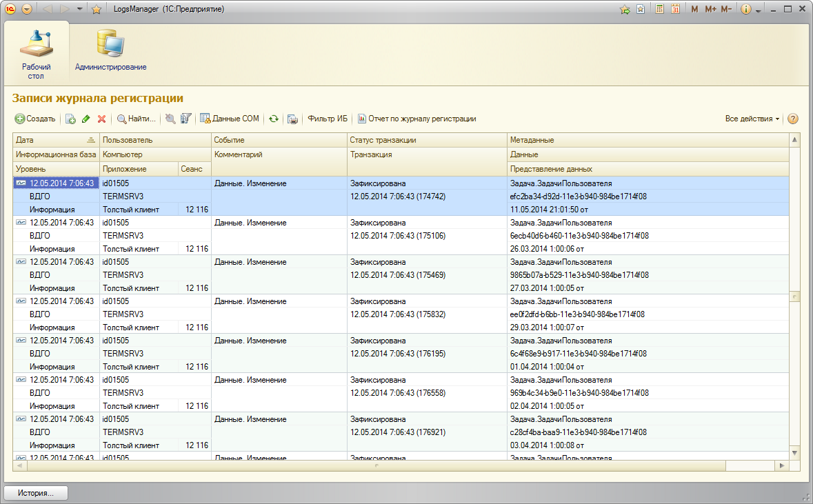
Task: Click the green Создать (Create) button
Action: [x=35, y=119]
